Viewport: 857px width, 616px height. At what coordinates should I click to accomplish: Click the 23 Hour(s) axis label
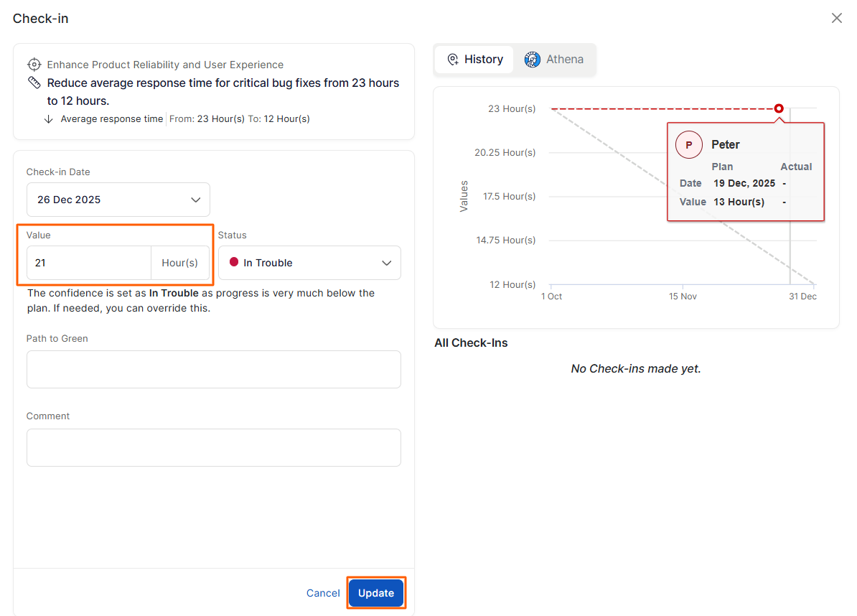click(512, 109)
